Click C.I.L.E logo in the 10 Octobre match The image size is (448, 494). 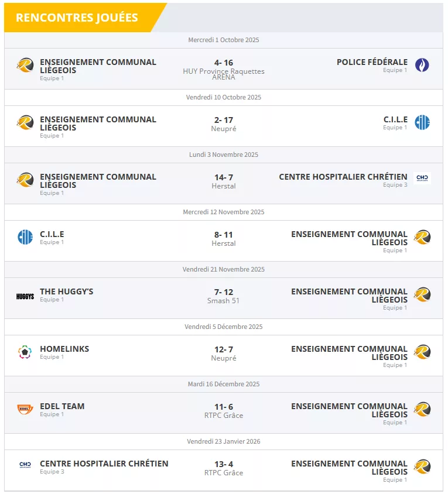[422, 122]
